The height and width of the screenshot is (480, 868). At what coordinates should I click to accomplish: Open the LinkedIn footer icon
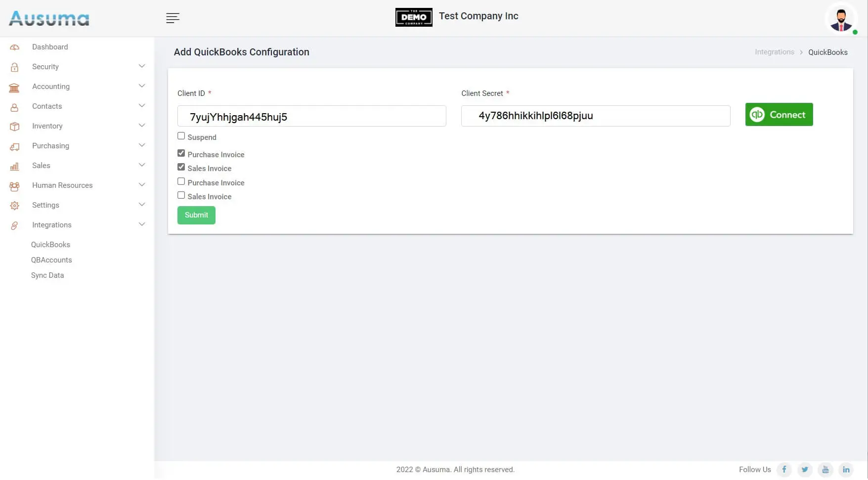click(846, 470)
